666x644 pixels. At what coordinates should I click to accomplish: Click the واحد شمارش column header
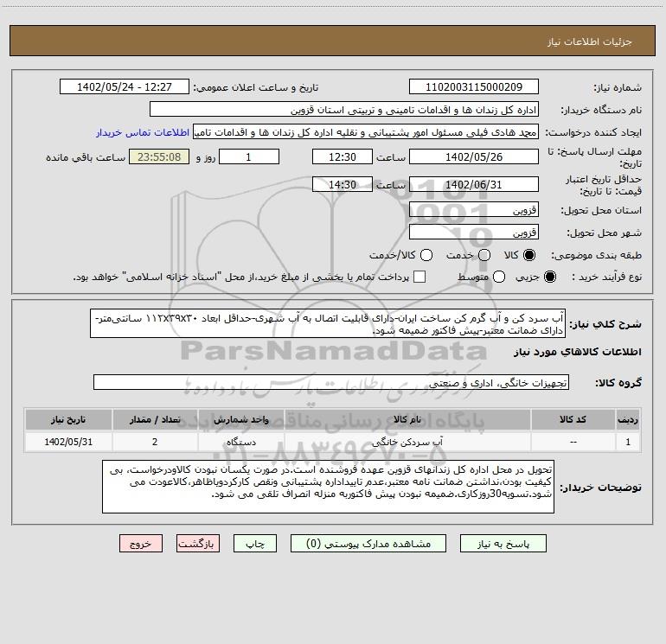240,419
